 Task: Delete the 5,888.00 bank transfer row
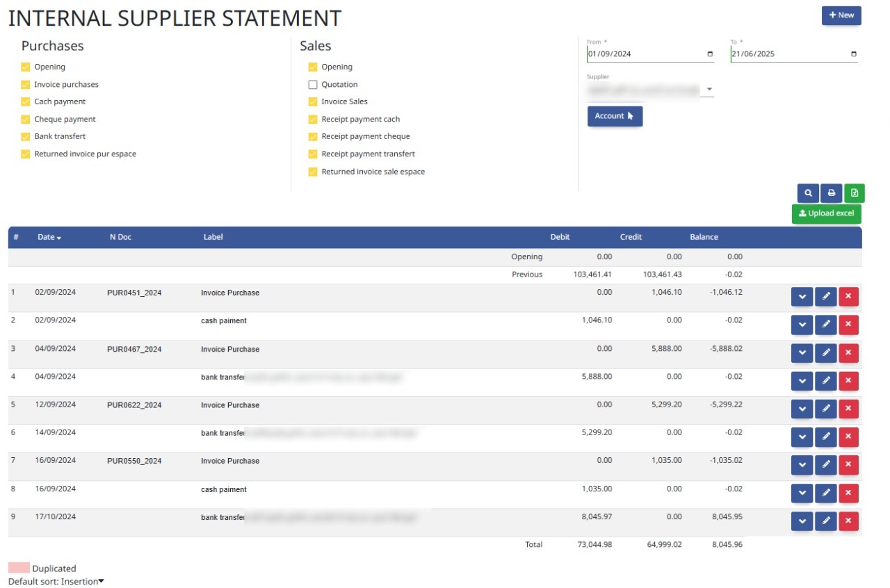(x=848, y=381)
